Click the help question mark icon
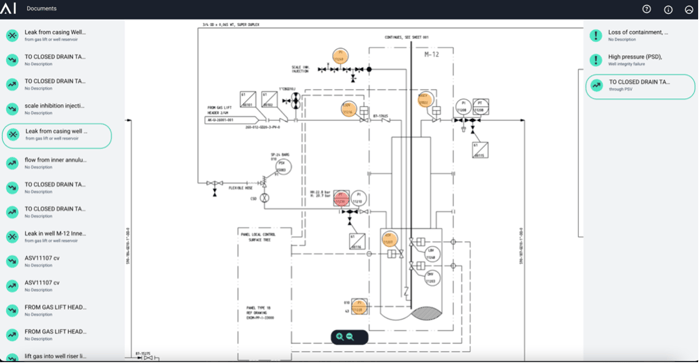Image resolution: width=700 pixels, height=364 pixels. pyautogui.click(x=646, y=9)
